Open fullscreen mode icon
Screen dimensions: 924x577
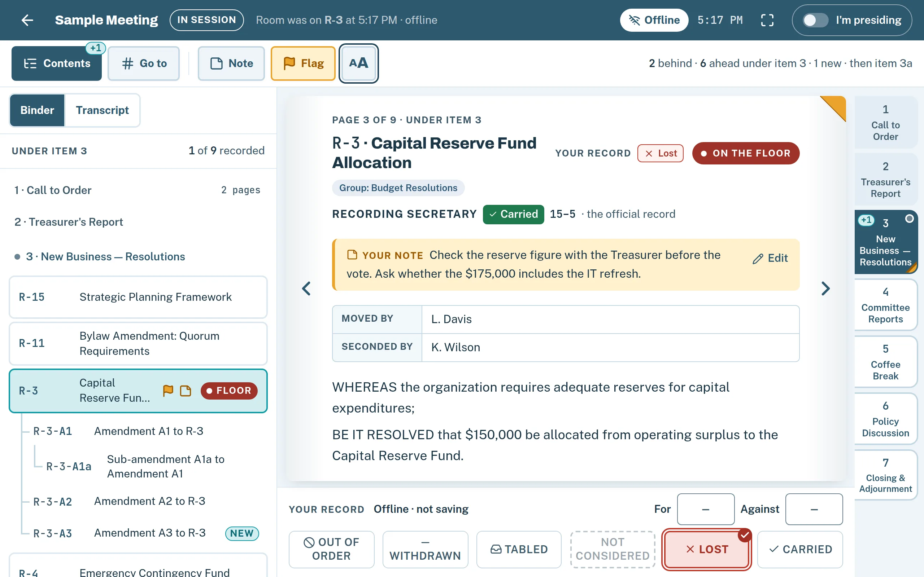[767, 20]
